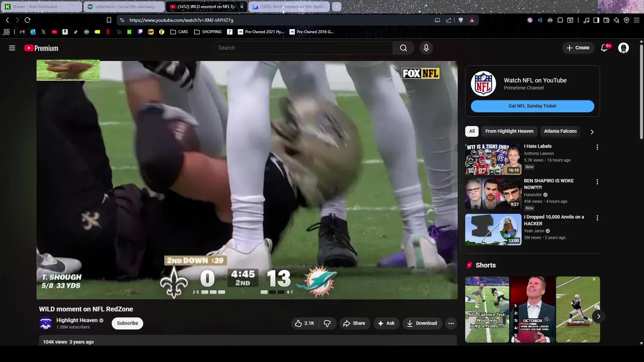Open the Dropped 10,000 Anvils thumbnail
This screenshot has height=362, width=644.
coord(493,230)
